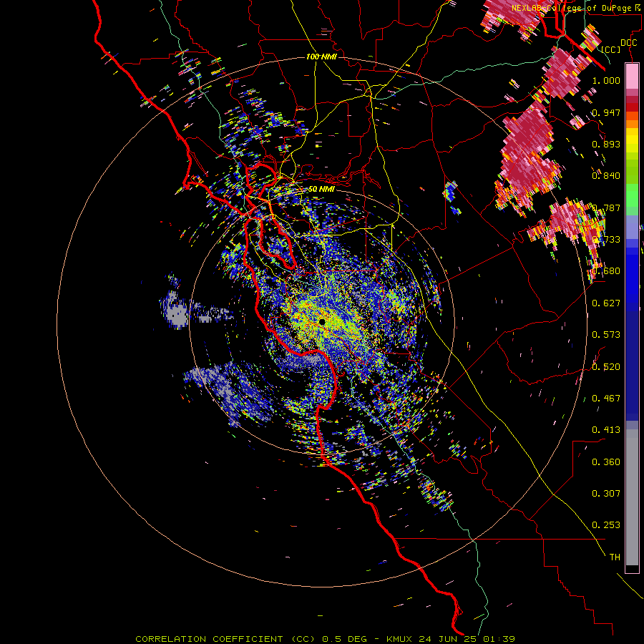The width and height of the screenshot is (644, 644).
Task: Click the 0.787 scale value
Action: (x=606, y=208)
